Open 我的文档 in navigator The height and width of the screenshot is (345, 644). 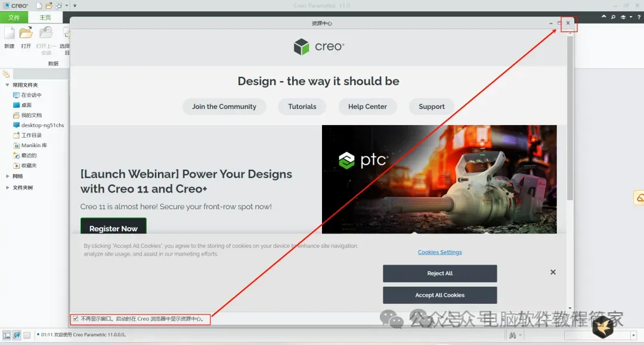click(27, 115)
